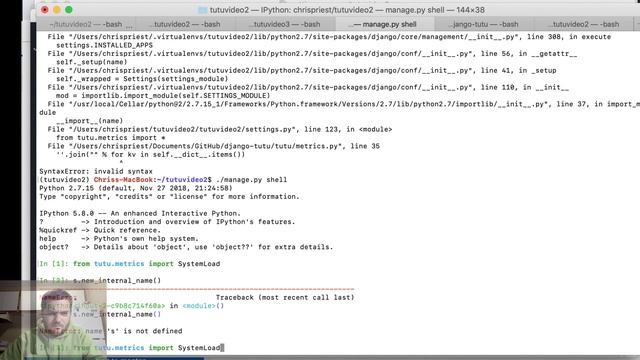Click the webcam video overlay thumbnail
Screen dimensions: 640x360
53,320
